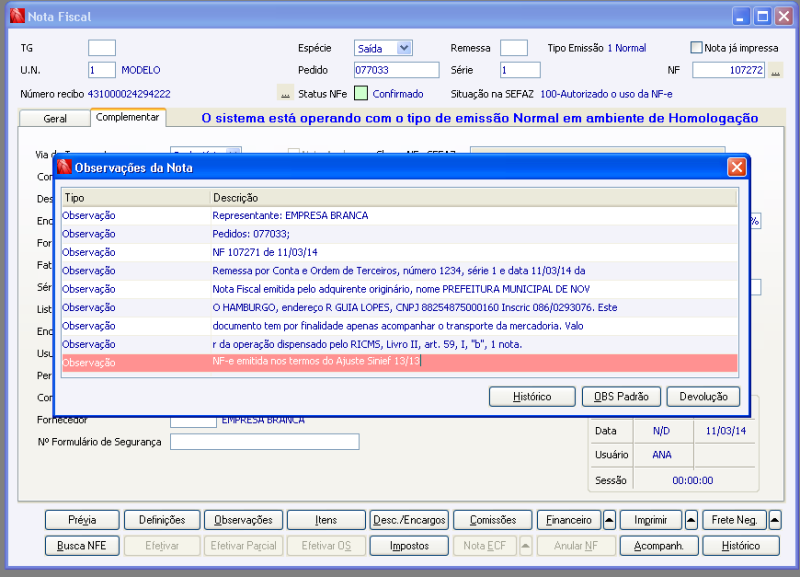800x577 pixels.
Task: Click the disabled arrow beside Nota ECF
Action: (x=526, y=546)
